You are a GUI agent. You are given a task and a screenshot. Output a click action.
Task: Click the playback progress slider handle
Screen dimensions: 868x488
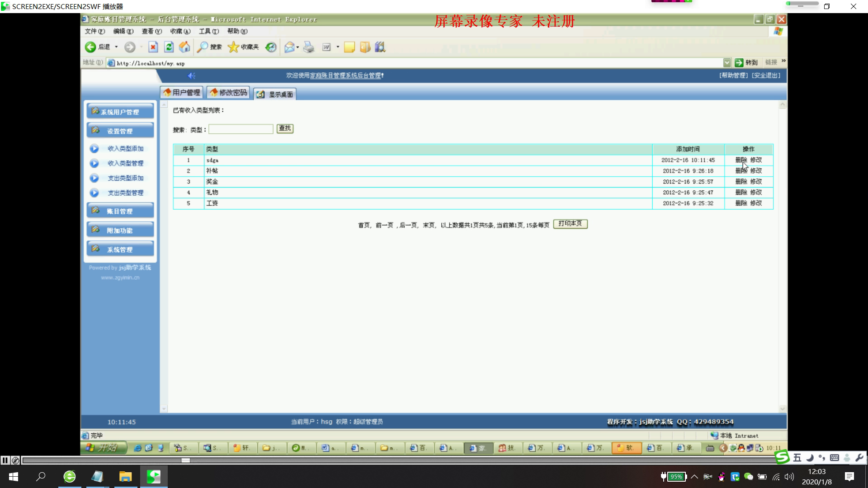point(186,460)
